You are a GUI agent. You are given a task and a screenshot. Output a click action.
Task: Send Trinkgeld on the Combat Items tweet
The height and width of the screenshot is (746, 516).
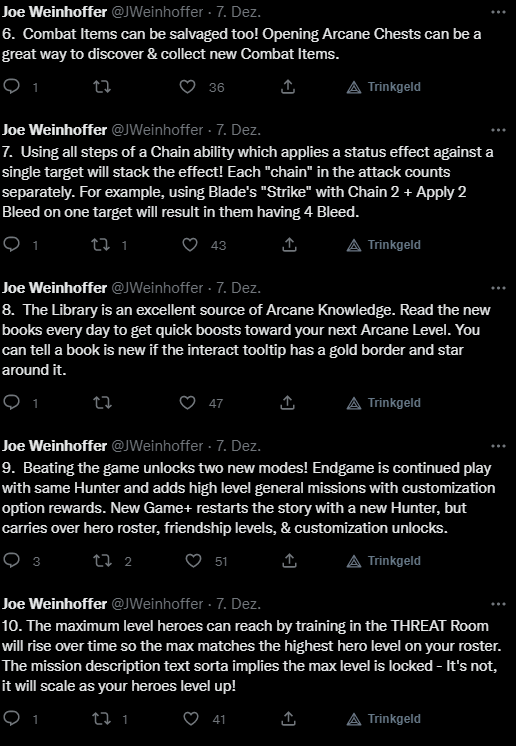tap(384, 87)
